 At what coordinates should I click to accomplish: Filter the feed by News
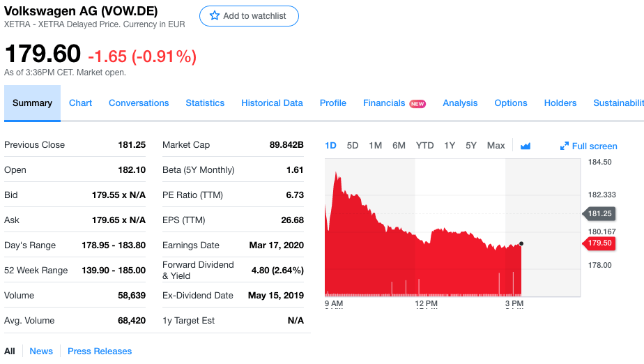(41, 351)
